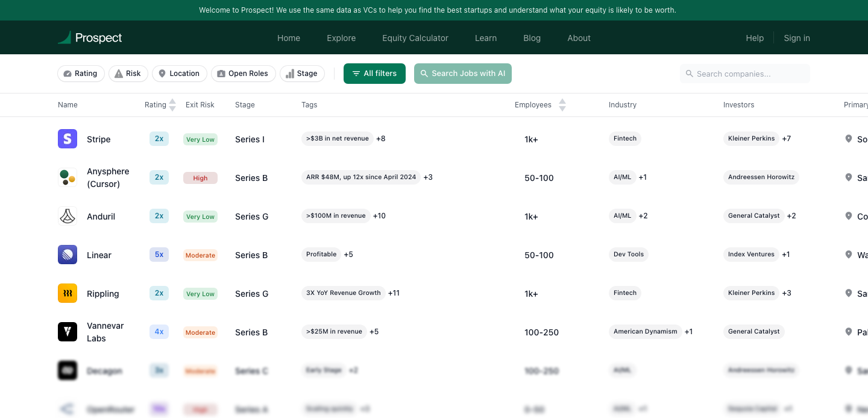Click Anduril's 'Fintech'-adjacent 'AI/ML' industry tag
The height and width of the screenshot is (418, 868).
(x=622, y=216)
